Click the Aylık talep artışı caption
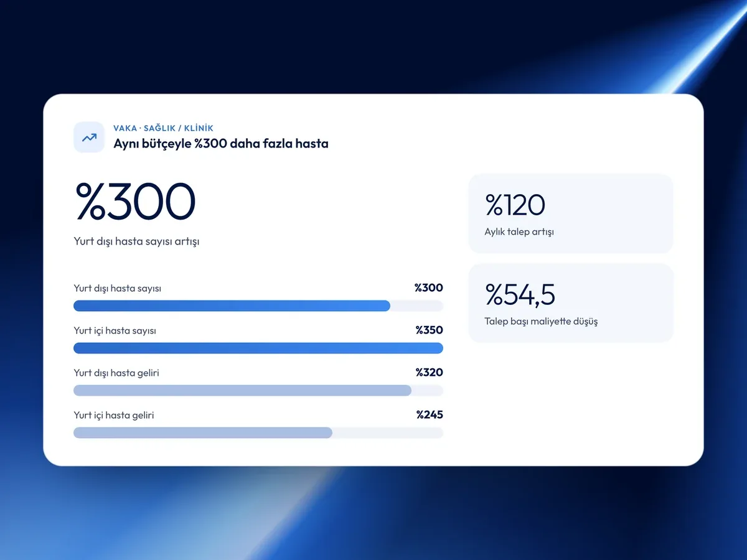747x560 pixels. pyautogui.click(x=519, y=231)
